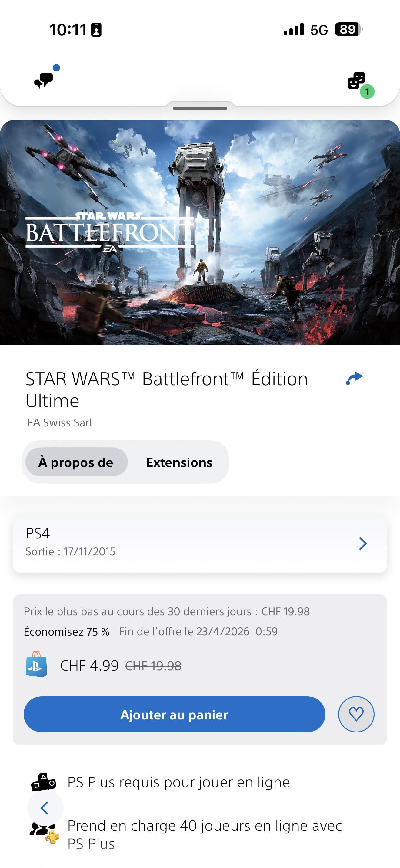Viewport: 400px width, 868px height.
Task: Tap the CHF 4.99 discounted price
Action: [89, 666]
